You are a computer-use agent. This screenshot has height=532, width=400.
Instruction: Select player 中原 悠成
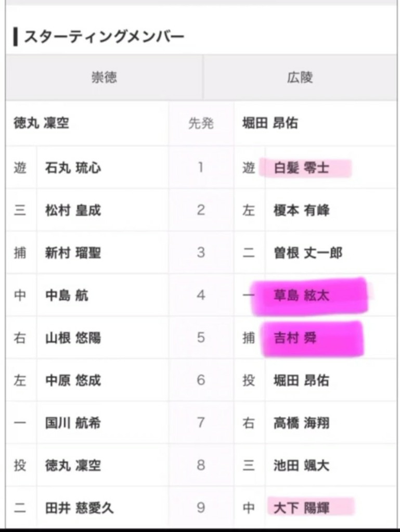click(73, 380)
